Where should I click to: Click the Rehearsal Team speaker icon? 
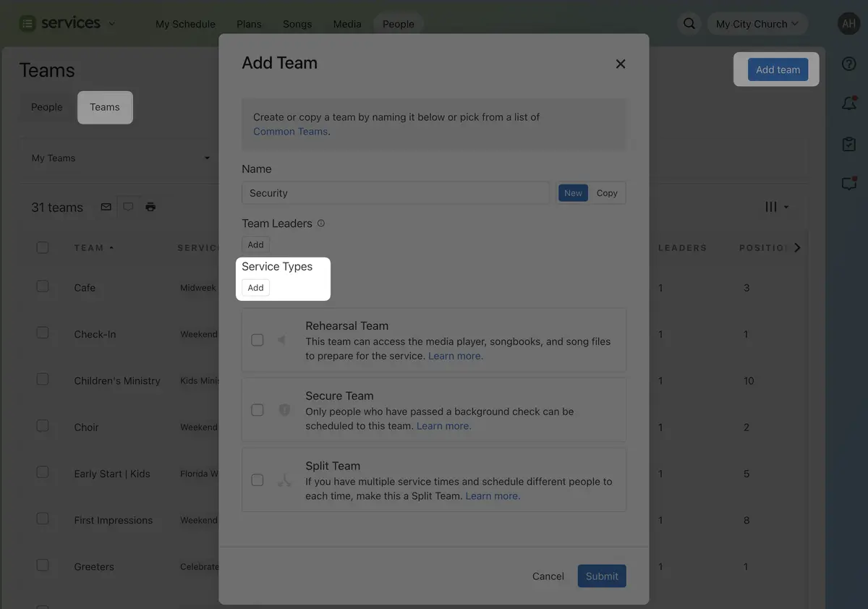283,340
